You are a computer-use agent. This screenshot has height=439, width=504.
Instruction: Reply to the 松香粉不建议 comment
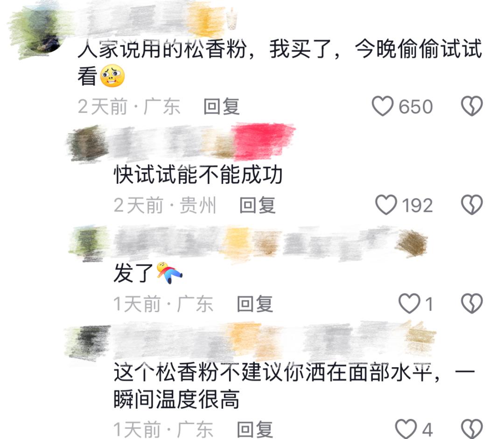pos(255,429)
